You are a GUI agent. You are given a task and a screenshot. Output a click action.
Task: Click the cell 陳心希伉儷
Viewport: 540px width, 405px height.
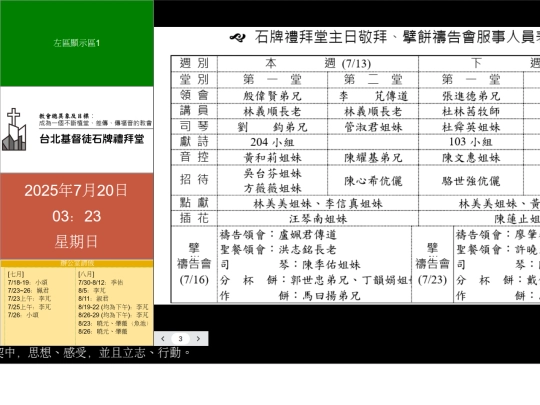pos(373,180)
